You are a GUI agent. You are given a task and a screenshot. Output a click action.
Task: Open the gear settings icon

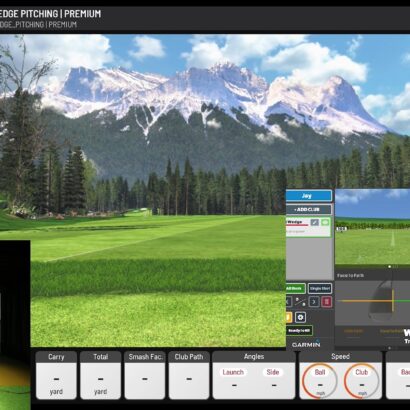coord(300,317)
